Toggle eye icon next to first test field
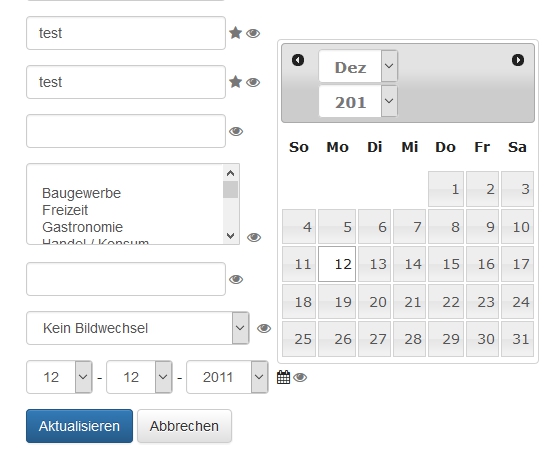 pyautogui.click(x=253, y=33)
